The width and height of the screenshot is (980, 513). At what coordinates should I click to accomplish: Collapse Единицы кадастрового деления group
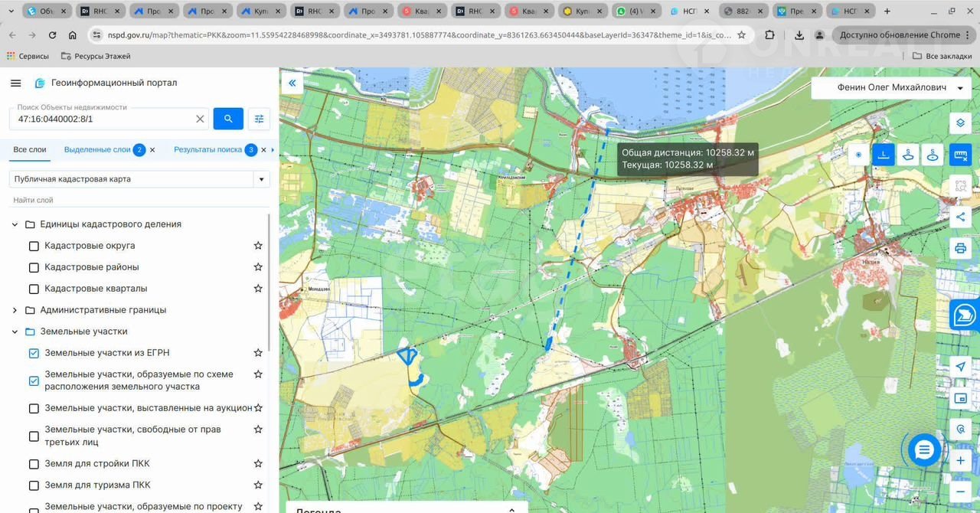15,224
